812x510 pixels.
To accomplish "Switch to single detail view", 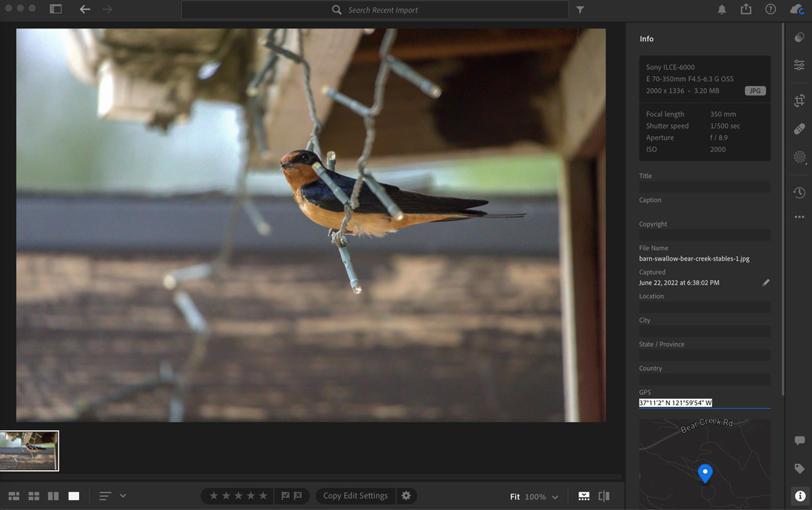I will tap(74, 496).
